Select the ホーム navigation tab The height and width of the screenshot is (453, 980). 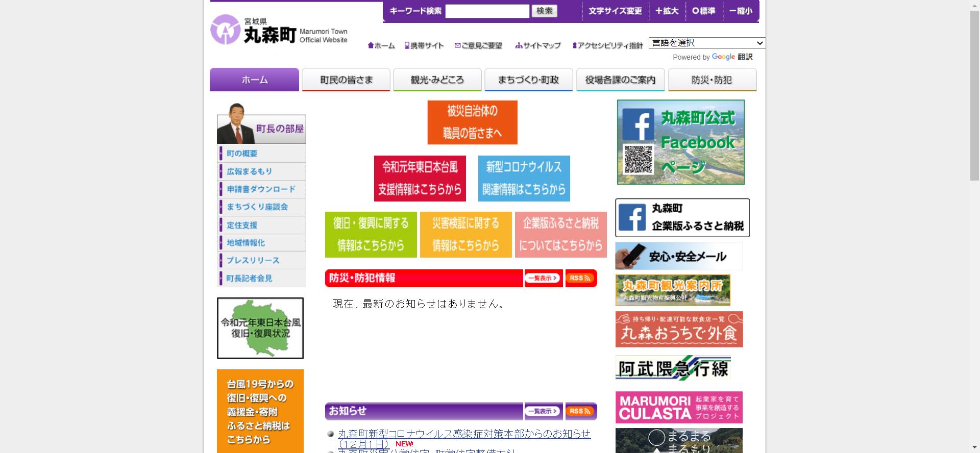pyautogui.click(x=254, y=80)
